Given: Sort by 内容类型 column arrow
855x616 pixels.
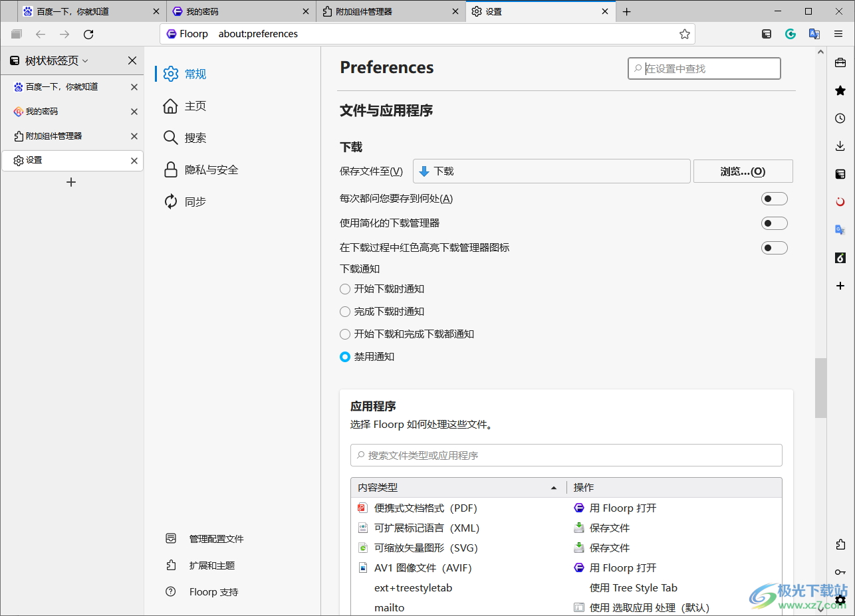Looking at the screenshot, I should [554, 487].
